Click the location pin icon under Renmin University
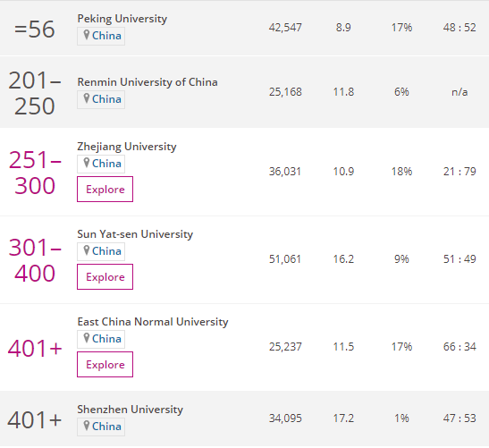This screenshot has width=489, height=448. pos(87,98)
